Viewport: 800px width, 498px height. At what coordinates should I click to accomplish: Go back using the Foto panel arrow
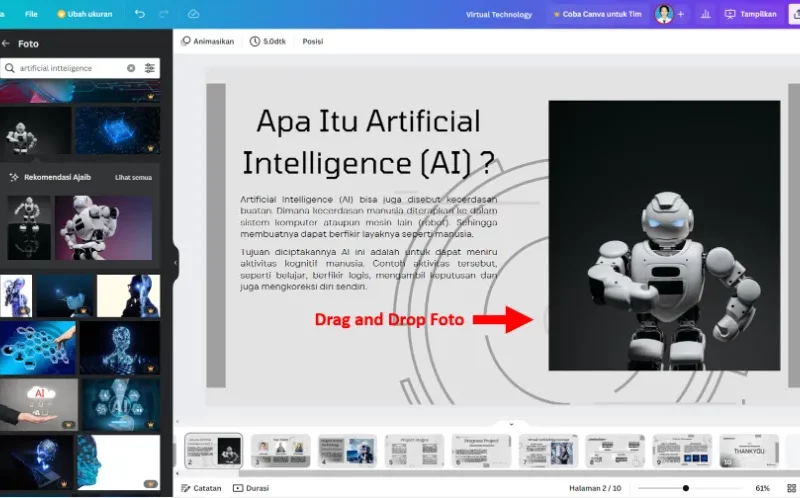(x=6, y=44)
